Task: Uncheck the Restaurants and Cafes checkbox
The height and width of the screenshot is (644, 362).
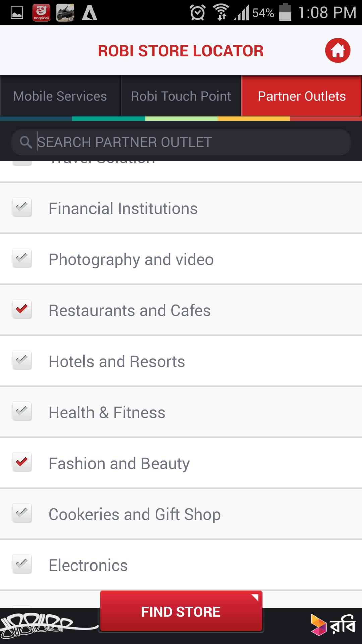Action: click(x=22, y=309)
